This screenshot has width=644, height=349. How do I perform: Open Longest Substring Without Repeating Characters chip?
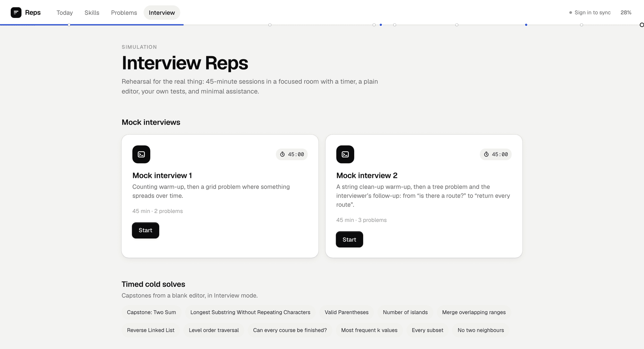(250, 312)
